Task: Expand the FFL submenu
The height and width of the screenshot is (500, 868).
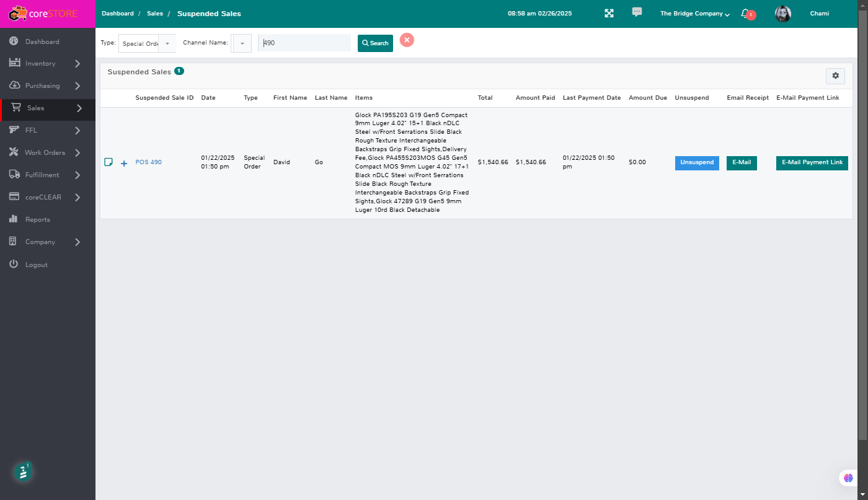Action: coord(77,131)
